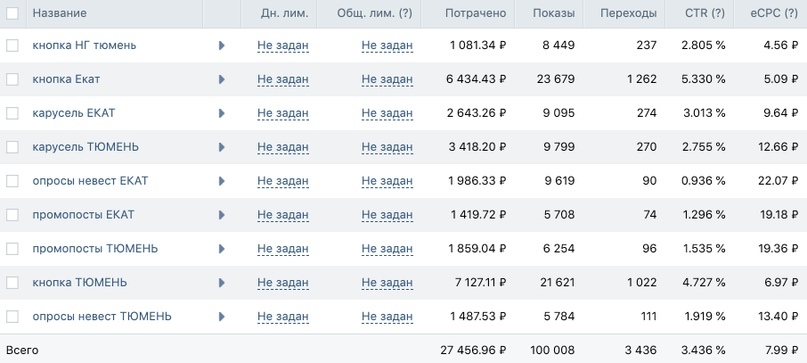Click the play arrow for промопосты ЕКАТ
Image resolution: width=807 pixels, height=363 pixels.
tap(221, 215)
